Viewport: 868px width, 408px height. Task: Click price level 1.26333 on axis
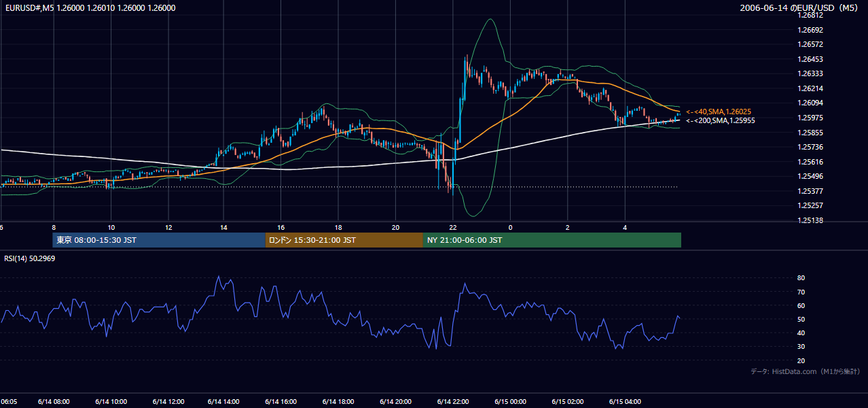(x=809, y=73)
